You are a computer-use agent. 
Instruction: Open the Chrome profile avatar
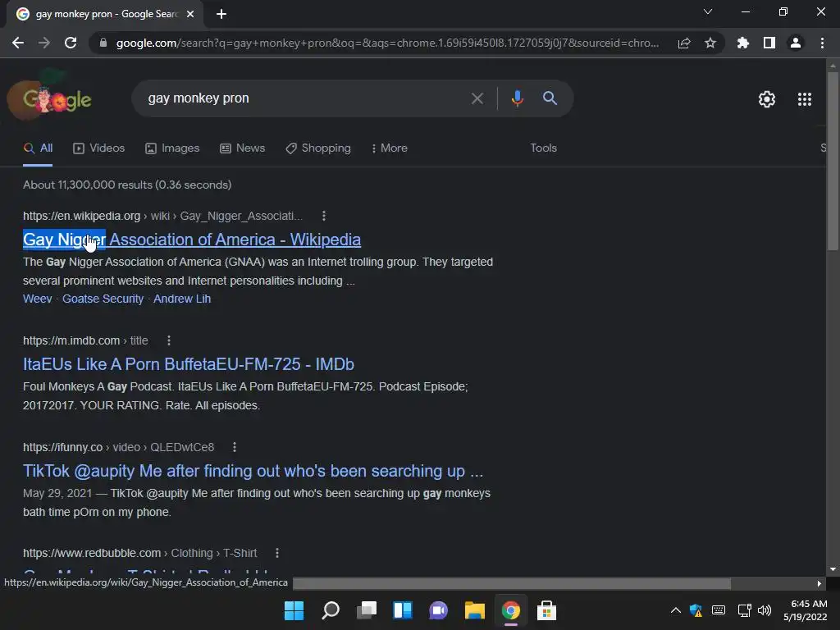coord(796,43)
